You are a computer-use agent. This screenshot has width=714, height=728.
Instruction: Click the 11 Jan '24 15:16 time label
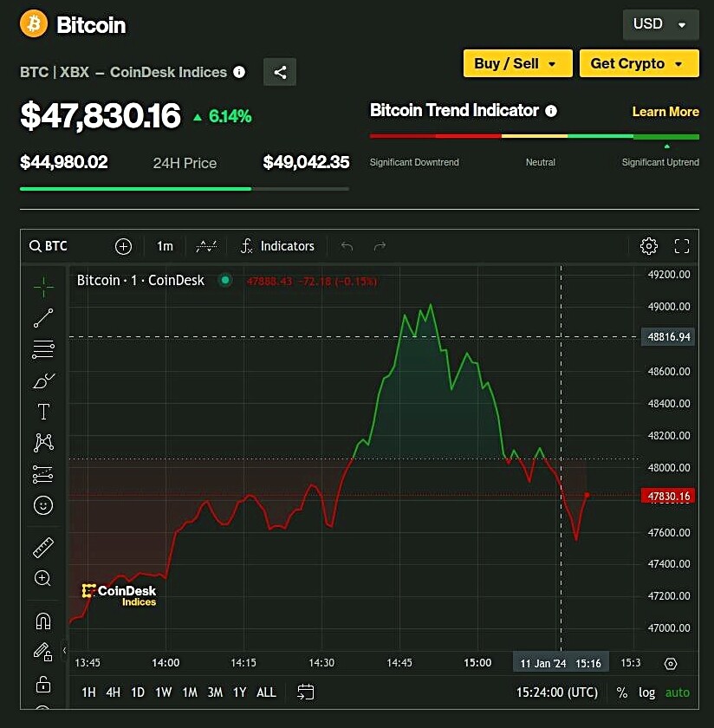[561, 663]
